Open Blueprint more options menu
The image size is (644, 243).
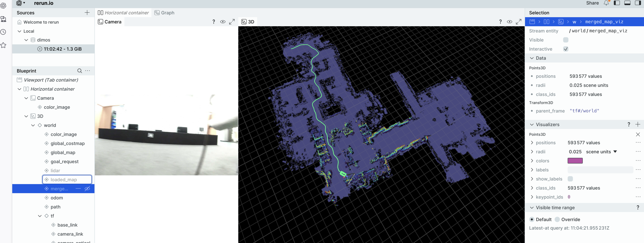tap(87, 71)
